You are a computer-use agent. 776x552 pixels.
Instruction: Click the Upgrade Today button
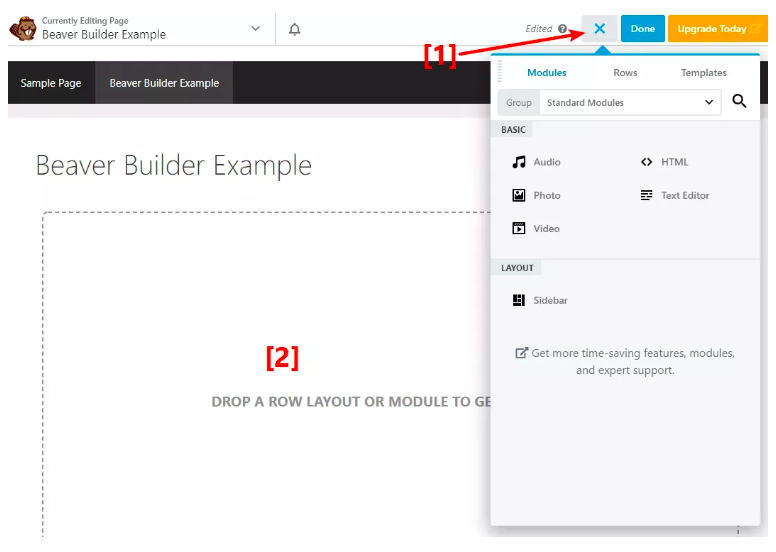click(717, 29)
